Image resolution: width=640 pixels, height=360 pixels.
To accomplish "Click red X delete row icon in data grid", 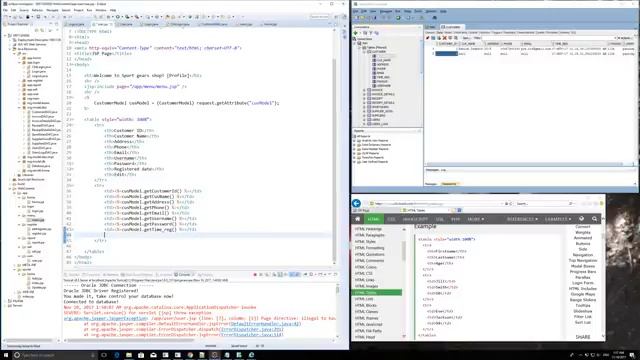I will (x=444, y=38).
